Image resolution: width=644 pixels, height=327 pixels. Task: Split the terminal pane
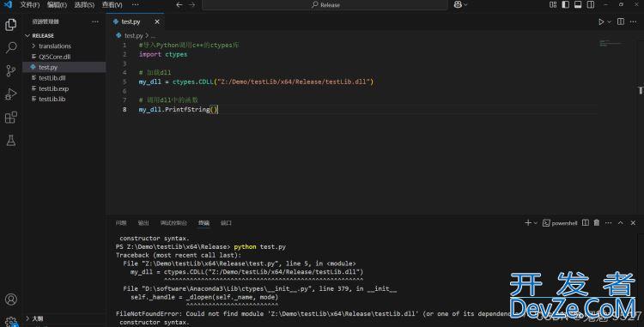click(586, 223)
